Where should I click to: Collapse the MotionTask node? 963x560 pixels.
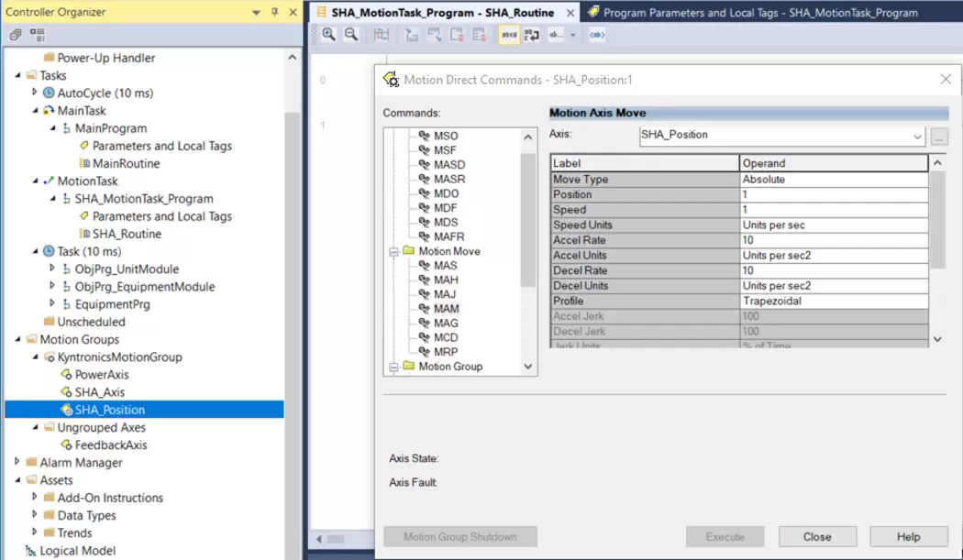coord(35,181)
